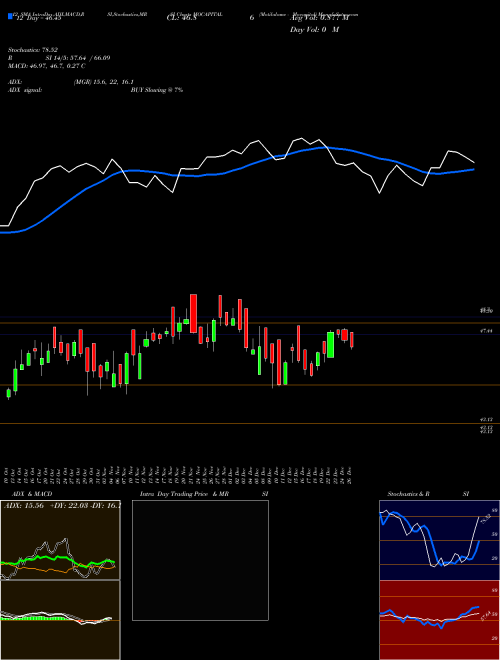Click the 'SI 14/3: 57.64 / 66.69' reading

(x=78, y=58)
